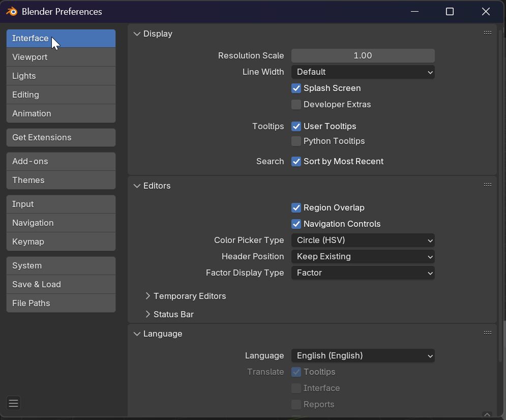Grab the Editors panel drag handle
The width and height of the screenshot is (506, 420).
[x=487, y=185]
